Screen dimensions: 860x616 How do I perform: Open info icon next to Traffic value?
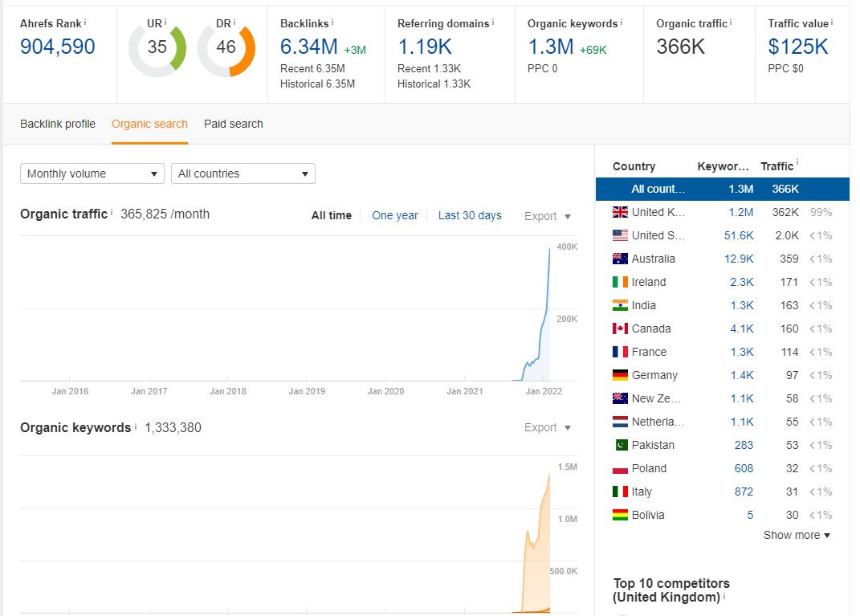[832, 22]
